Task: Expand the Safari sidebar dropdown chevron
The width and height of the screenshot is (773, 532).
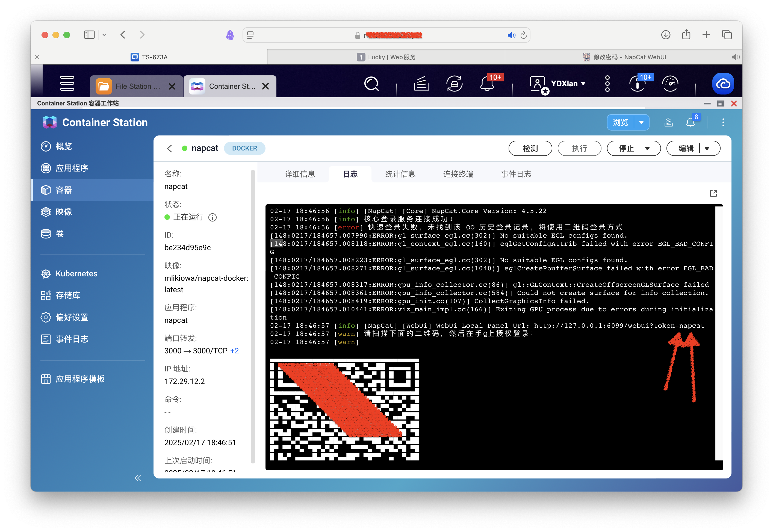Action: pyautogui.click(x=104, y=35)
